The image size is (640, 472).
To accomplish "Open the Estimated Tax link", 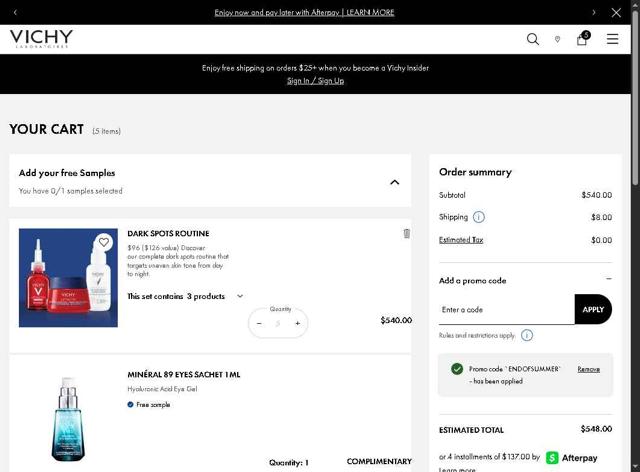I will (x=461, y=240).
